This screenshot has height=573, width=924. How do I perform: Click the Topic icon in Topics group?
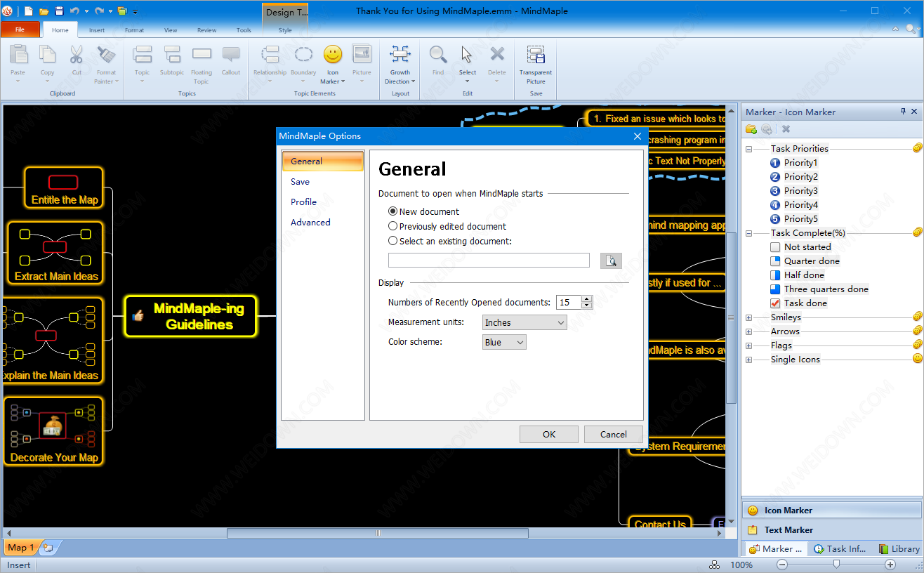click(143, 55)
